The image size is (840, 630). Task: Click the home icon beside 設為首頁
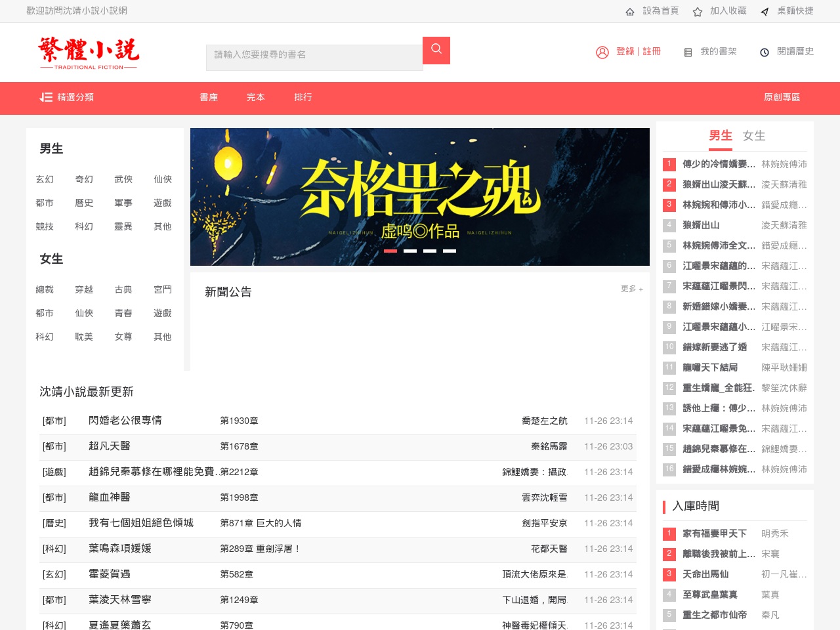630,11
